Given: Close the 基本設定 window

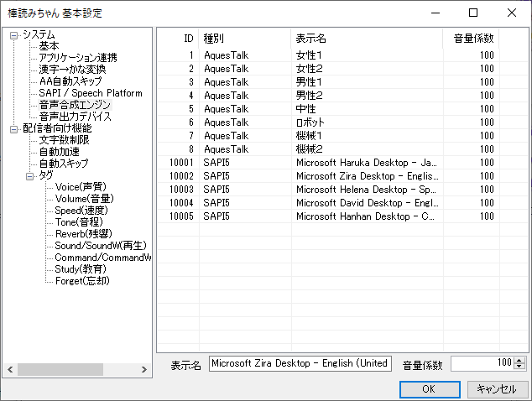Looking at the screenshot, I should point(512,13).
